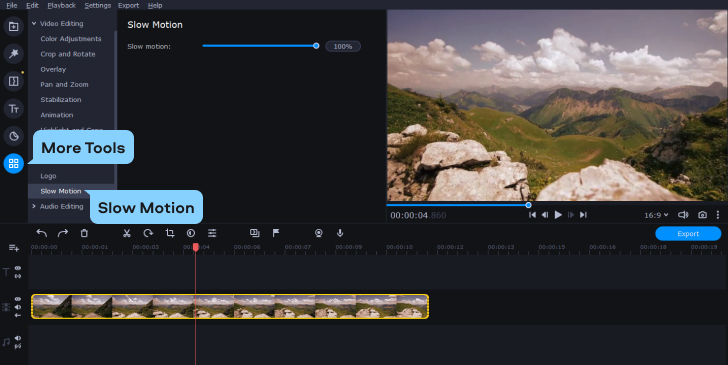Click the preview playback progress bar

[557, 205]
